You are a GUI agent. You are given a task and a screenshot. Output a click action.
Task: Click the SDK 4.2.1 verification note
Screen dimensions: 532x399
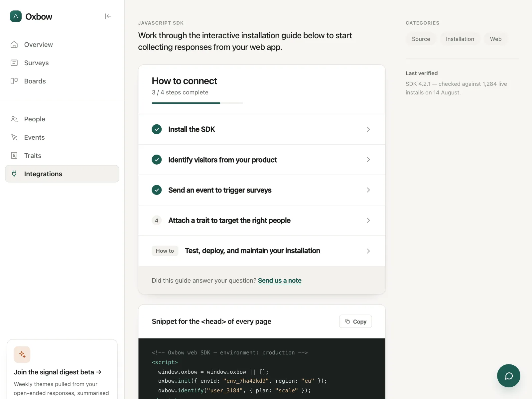click(456, 88)
